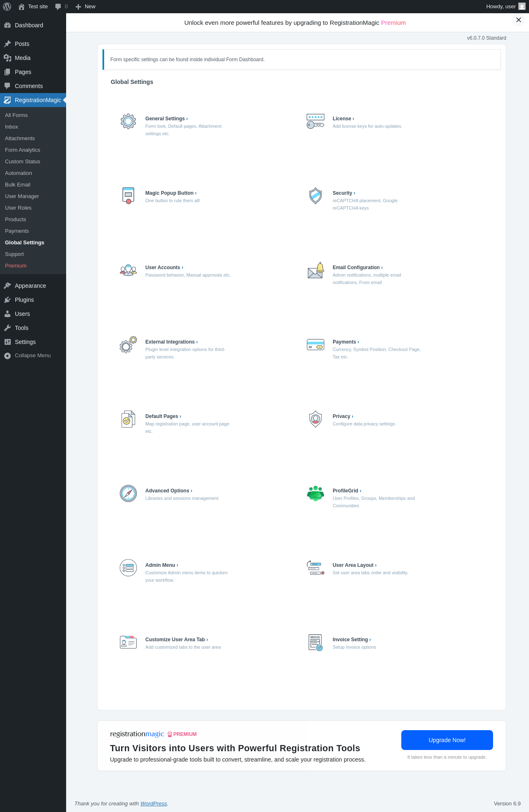Click the Invoice Setting document icon
529x812 pixels.
click(315, 642)
